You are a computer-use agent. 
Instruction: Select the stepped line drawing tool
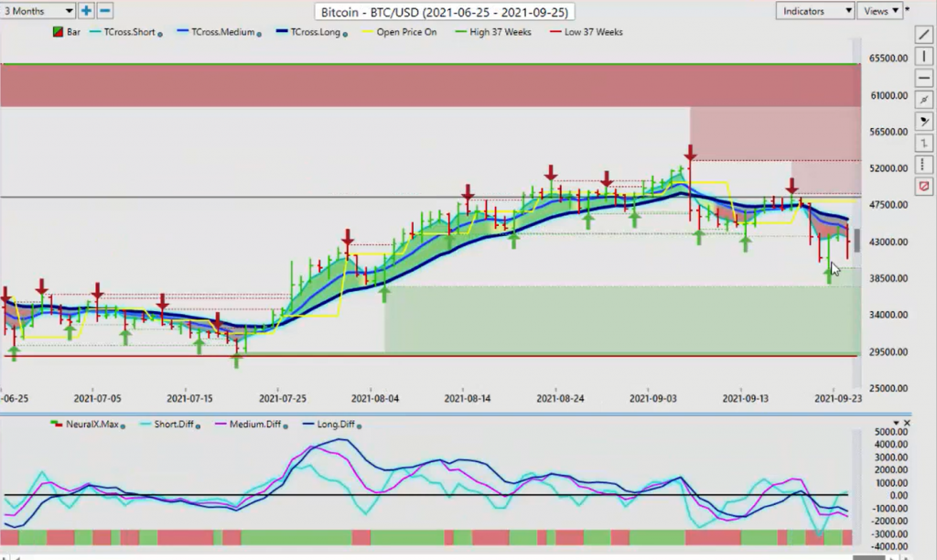tap(924, 143)
